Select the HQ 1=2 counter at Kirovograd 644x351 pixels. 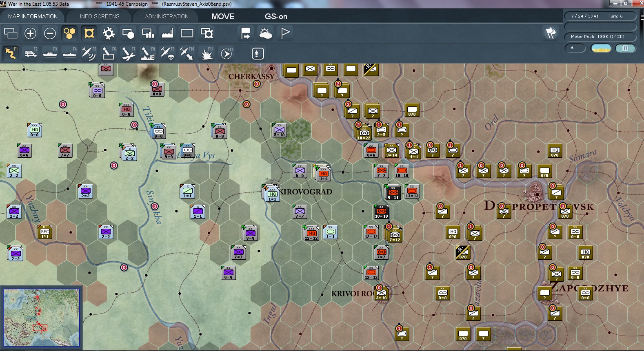click(272, 194)
